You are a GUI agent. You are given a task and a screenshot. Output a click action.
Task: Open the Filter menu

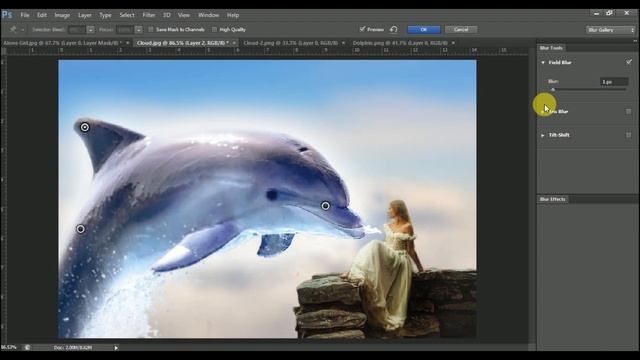(149, 15)
